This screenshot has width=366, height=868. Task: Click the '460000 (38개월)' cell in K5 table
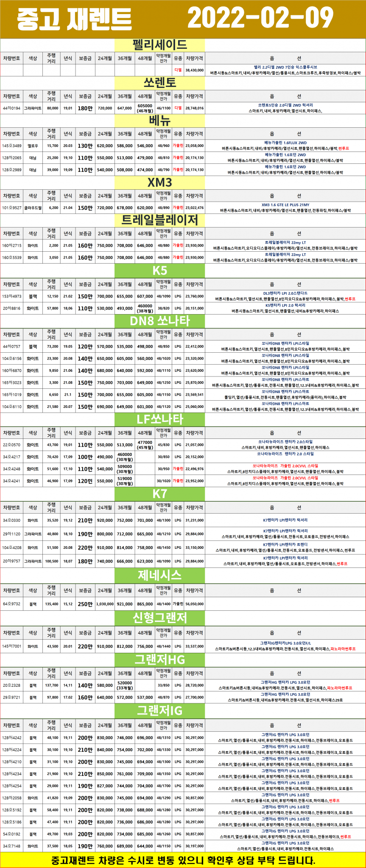click(145, 308)
